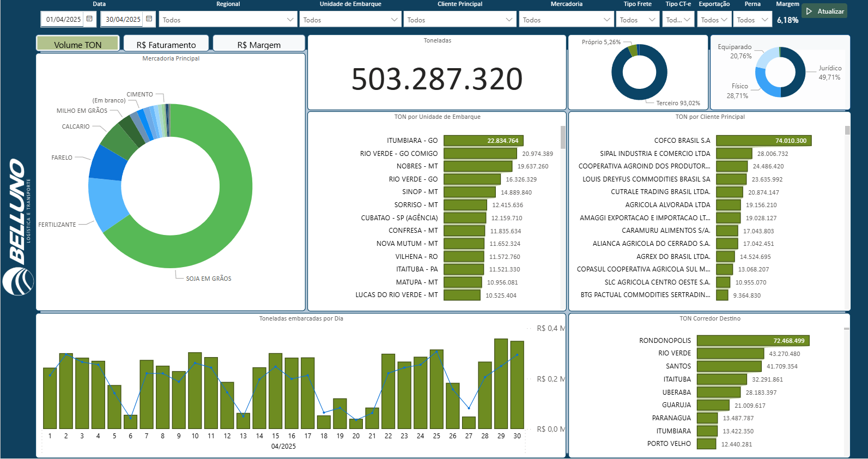868x459 pixels.
Task: Click the AGRICOLA ALVORADA LTDA label
Action: tap(667, 205)
